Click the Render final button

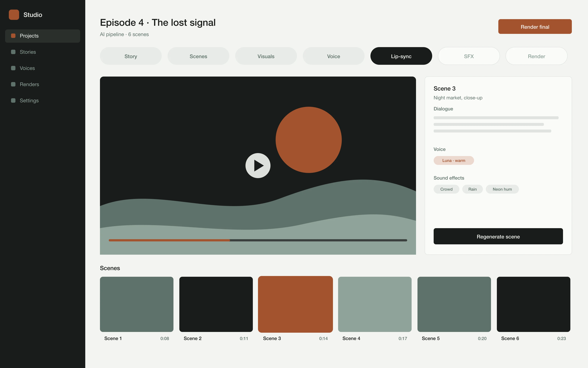(x=535, y=26)
